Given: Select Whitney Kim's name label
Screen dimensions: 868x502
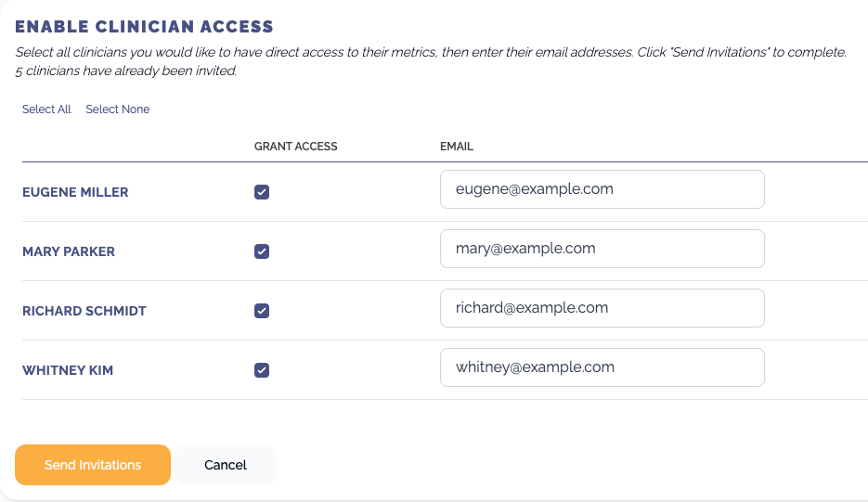Looking at the screenshot, I should pos(68,369).
